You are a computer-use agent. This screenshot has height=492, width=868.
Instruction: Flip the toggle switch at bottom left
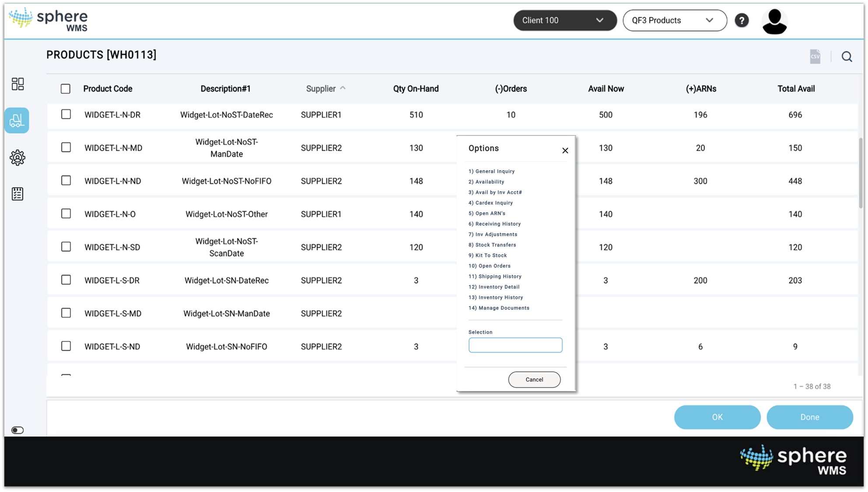pyautogui.click(x=17, y=430)
